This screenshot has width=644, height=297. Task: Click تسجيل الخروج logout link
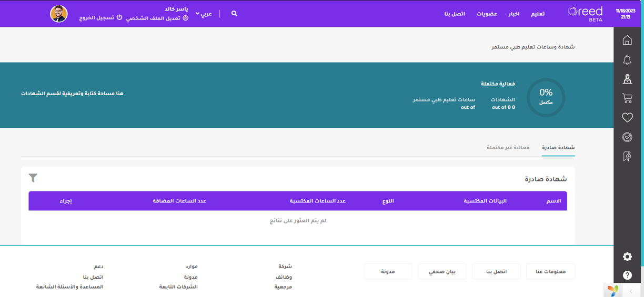100,18
